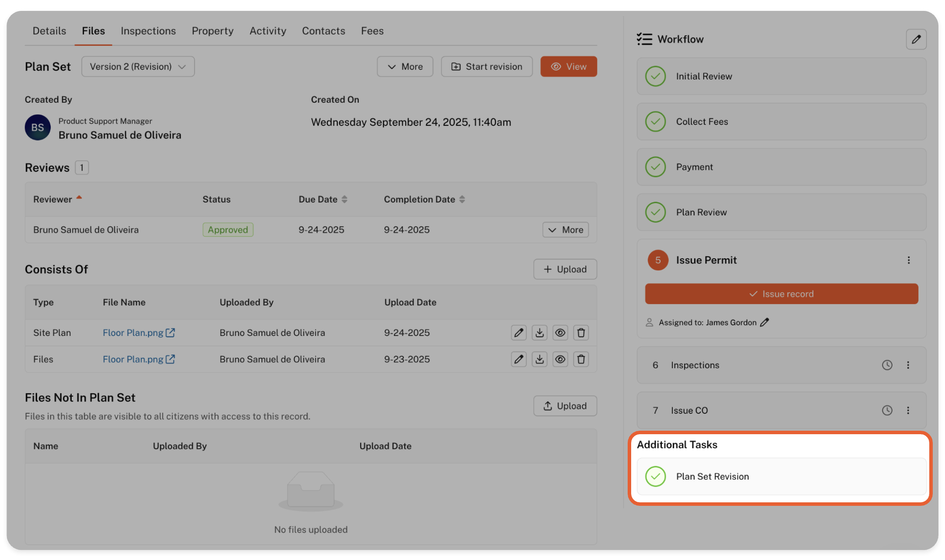Expand the reviewer row More dropdown
The width and height of the screenshot is (945, 560).
click(565, 230)
